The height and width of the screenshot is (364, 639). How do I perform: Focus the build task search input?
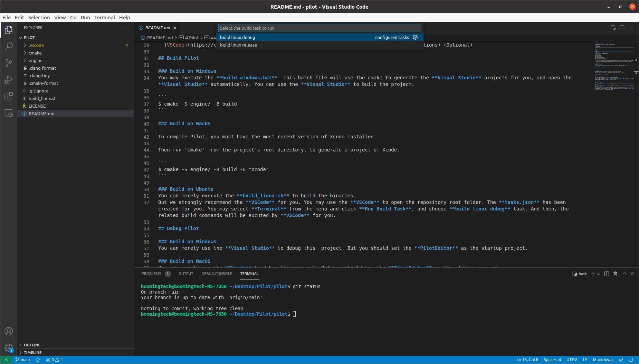click(320, 28)
